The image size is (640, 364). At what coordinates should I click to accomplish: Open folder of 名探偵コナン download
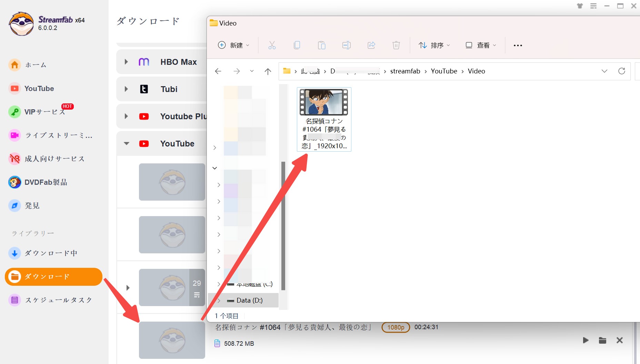[602, 340]
